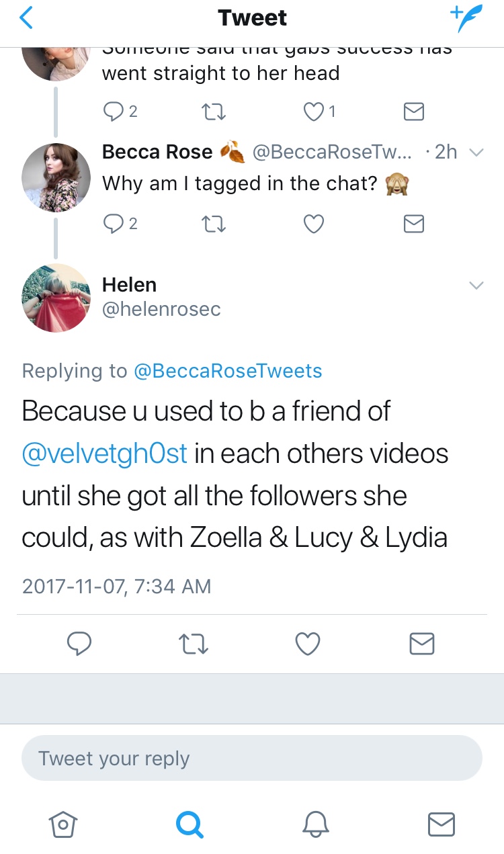Open options chevron on Helen's tweet
This screenshot has height=854, width=504.
click(476, 286)
